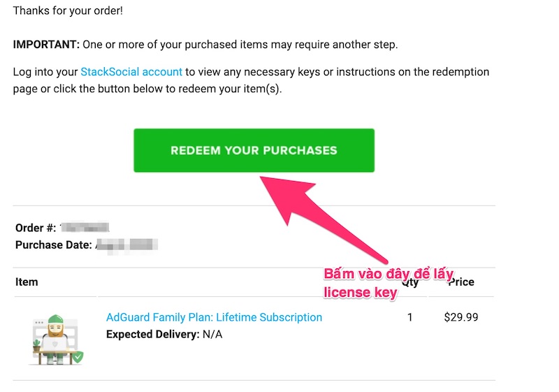Click the REDEEM YOUR PURCHASES button
The height and width of the screenshot is (392, 559).
[x=254, y=150]
